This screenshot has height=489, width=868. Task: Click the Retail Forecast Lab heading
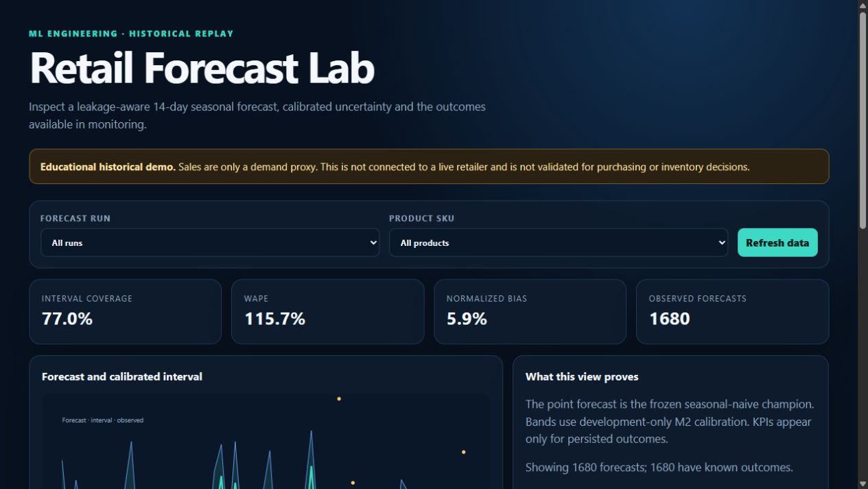(202, 67)
